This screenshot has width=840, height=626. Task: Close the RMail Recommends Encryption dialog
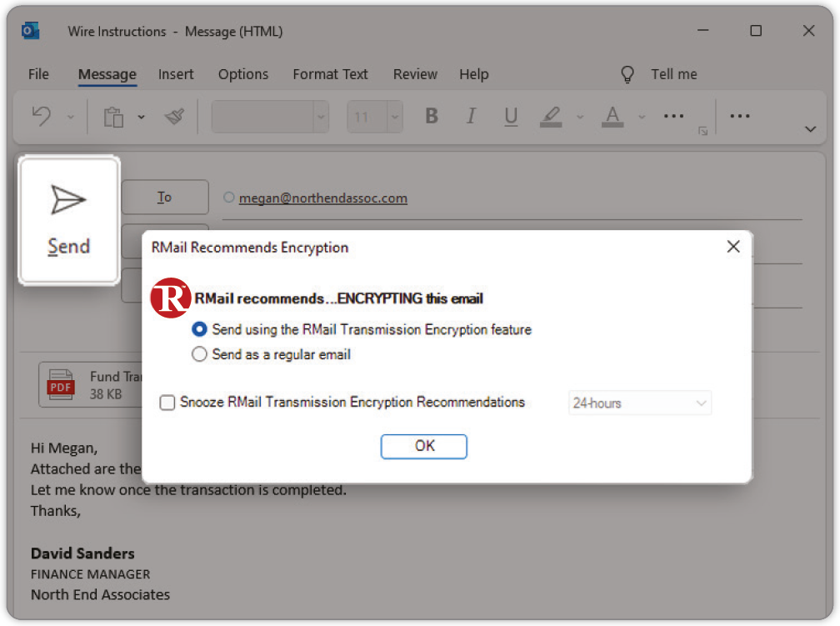coord(733,247)
